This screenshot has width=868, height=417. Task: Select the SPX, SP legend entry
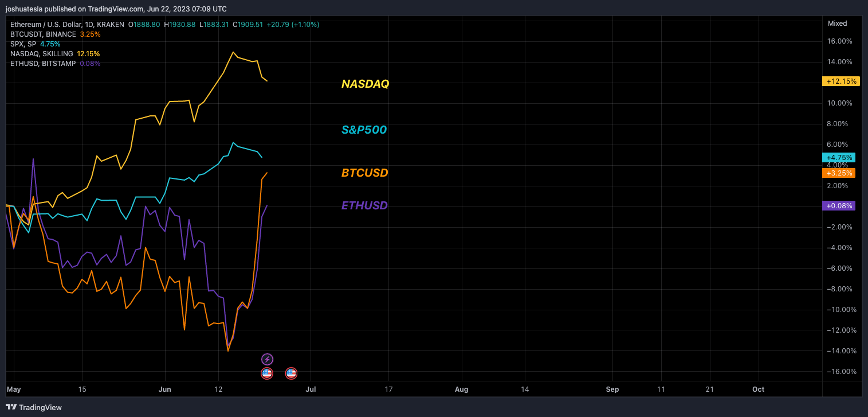point(35,44)
